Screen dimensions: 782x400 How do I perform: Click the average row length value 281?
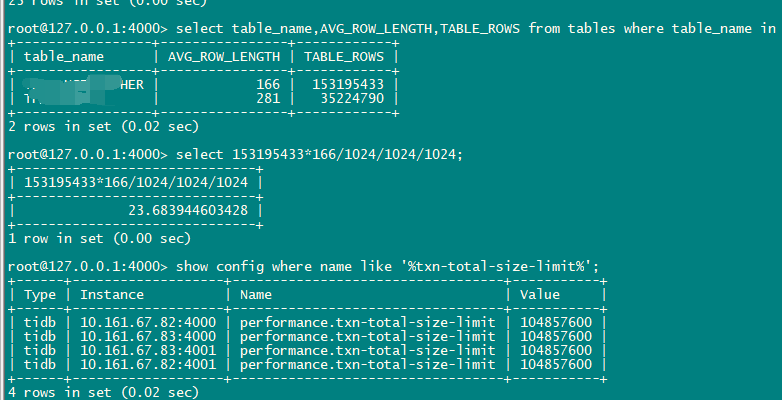(268, 98)
